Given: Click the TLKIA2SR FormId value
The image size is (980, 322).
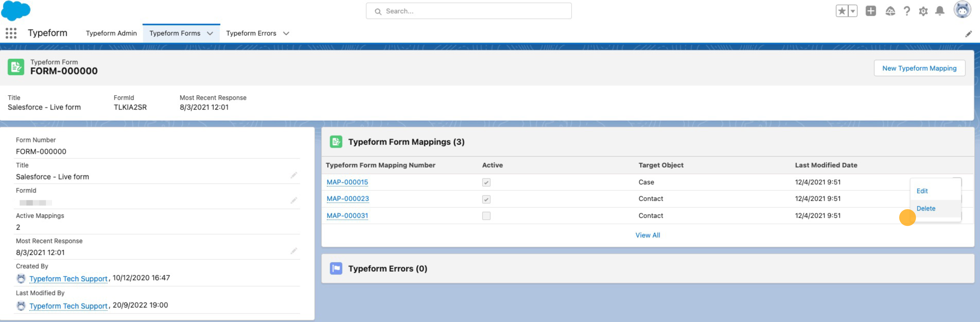Looking at the screenshot, I should pyautogui.click(x=130, y=107).
